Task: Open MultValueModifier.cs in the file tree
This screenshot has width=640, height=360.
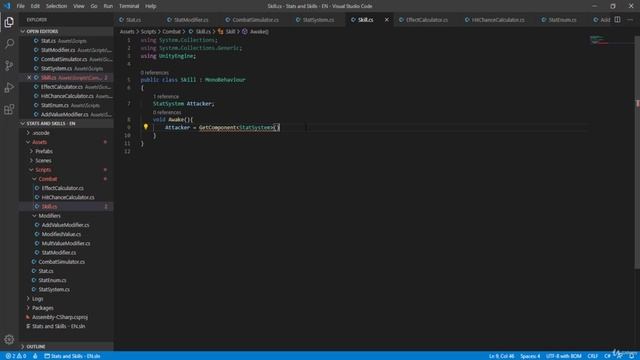Action: click(x=66, y=243)
